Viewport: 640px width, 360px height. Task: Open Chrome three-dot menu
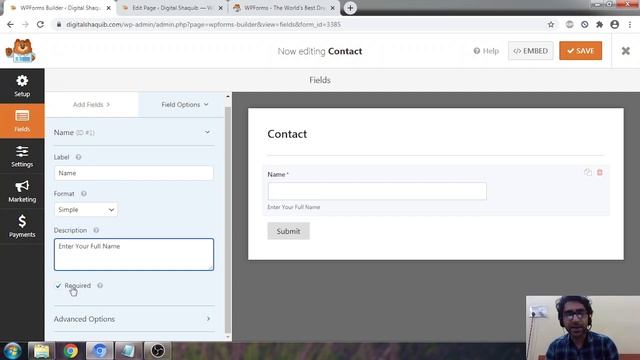[x=630, y=24]
